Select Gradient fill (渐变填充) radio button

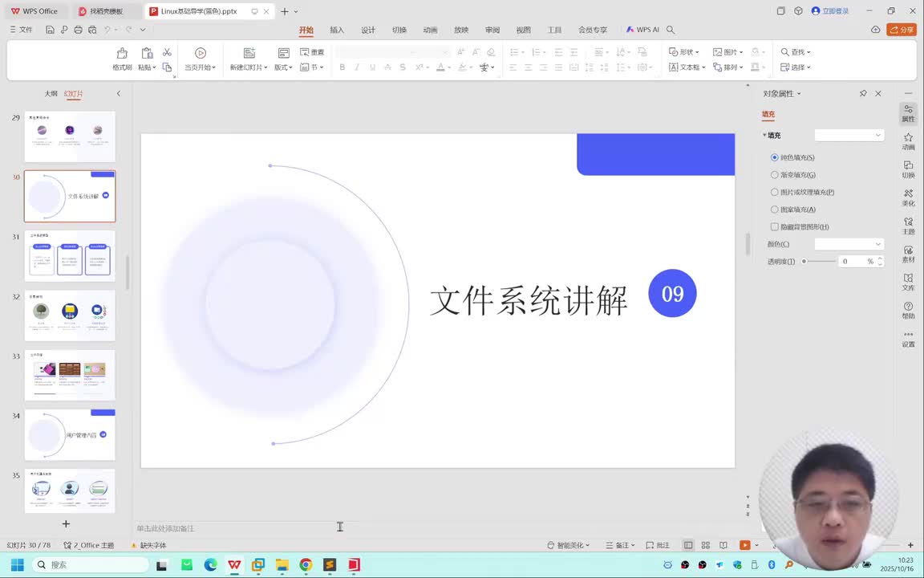point(774,174)
